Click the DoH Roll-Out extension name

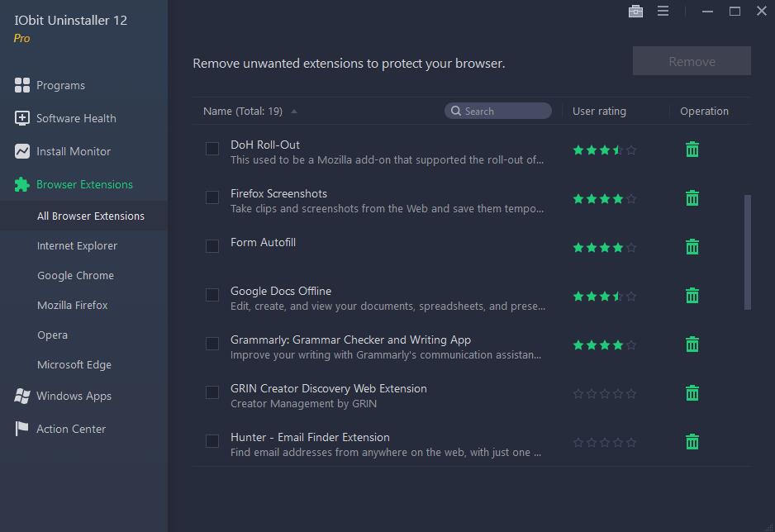coord(265,145)
